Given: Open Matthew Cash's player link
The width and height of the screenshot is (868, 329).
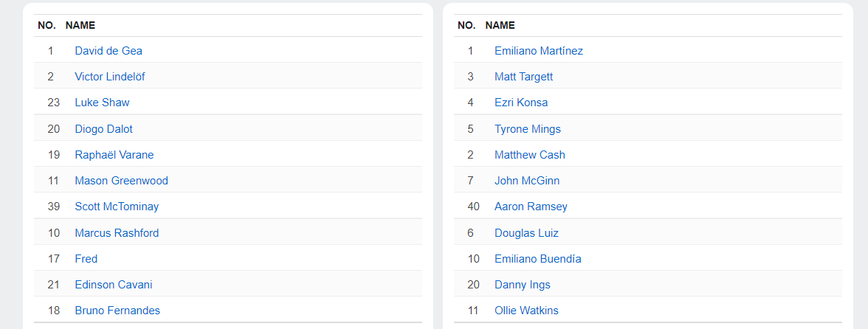Looking at the screenshot, I should pyautogui.click(x=529, y=155).
